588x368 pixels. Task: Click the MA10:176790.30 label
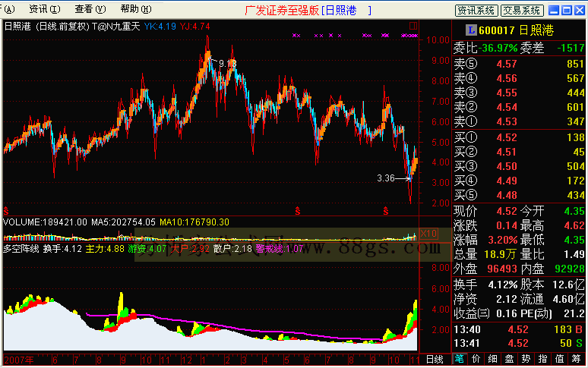pos(194,222)
